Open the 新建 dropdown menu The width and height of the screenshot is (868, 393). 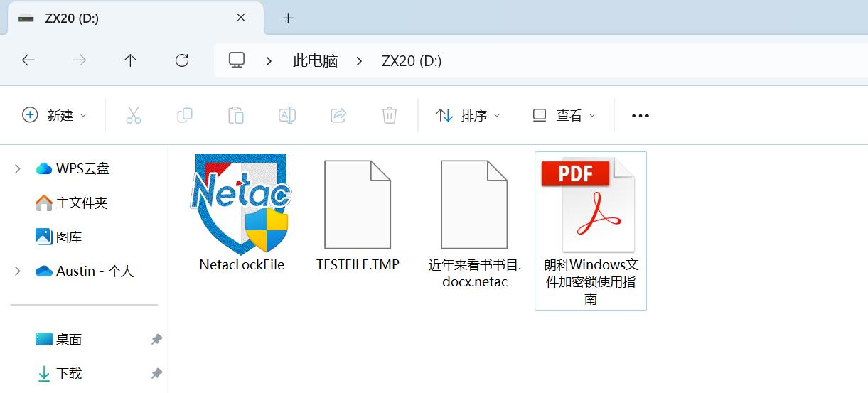(55, 115)
